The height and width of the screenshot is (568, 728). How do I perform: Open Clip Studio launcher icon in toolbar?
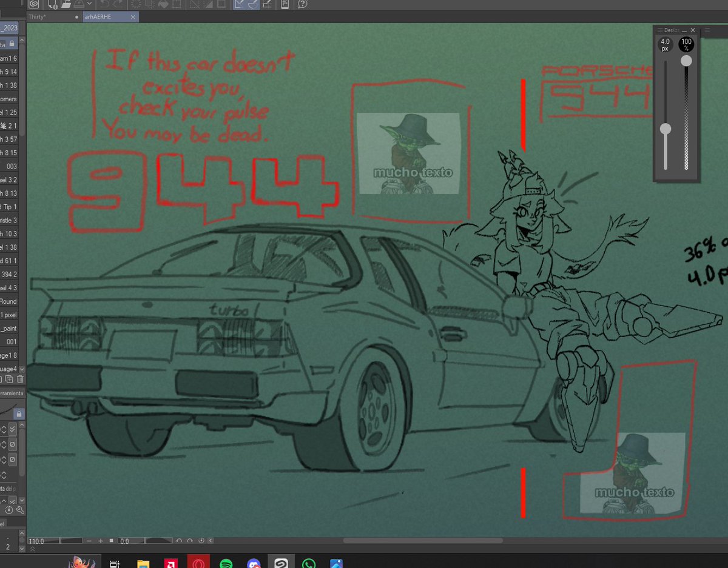click(35, 4)
